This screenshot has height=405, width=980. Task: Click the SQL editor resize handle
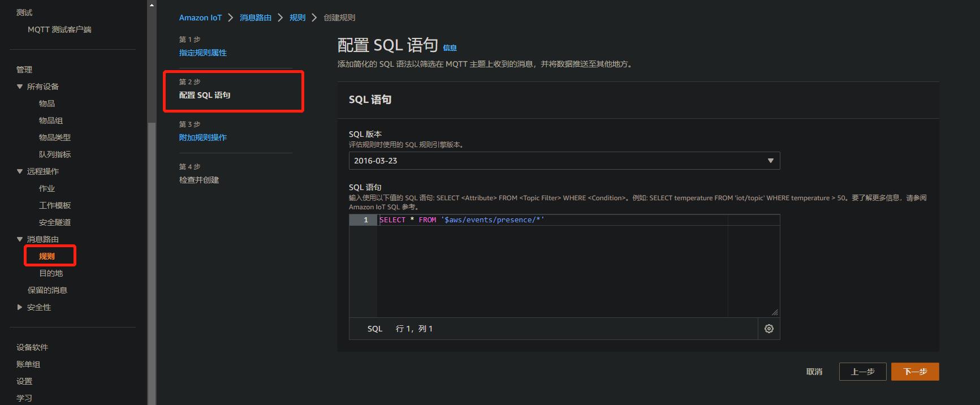pyautogui.click(x=775, y=312)
